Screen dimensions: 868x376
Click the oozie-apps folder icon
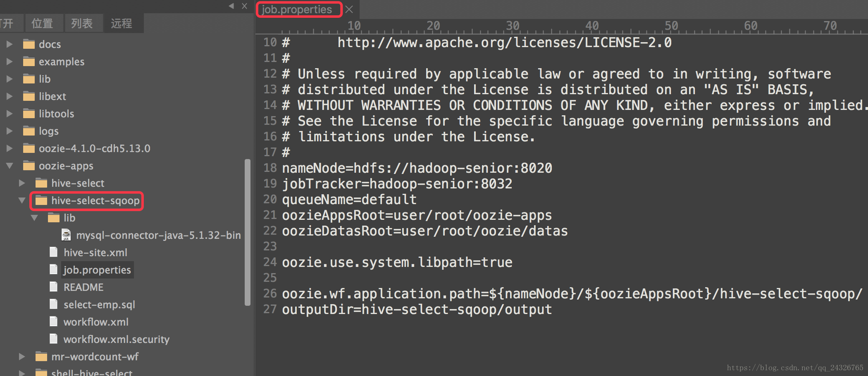[x=29, y=165]
